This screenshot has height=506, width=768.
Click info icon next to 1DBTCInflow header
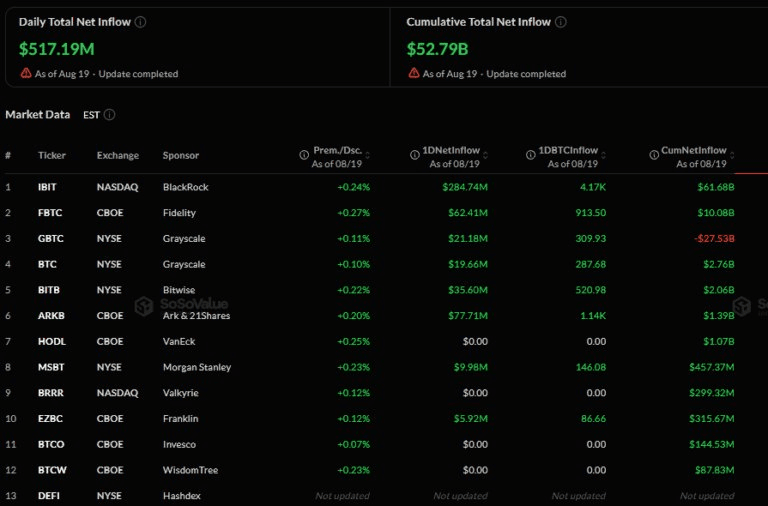(530, 155)
